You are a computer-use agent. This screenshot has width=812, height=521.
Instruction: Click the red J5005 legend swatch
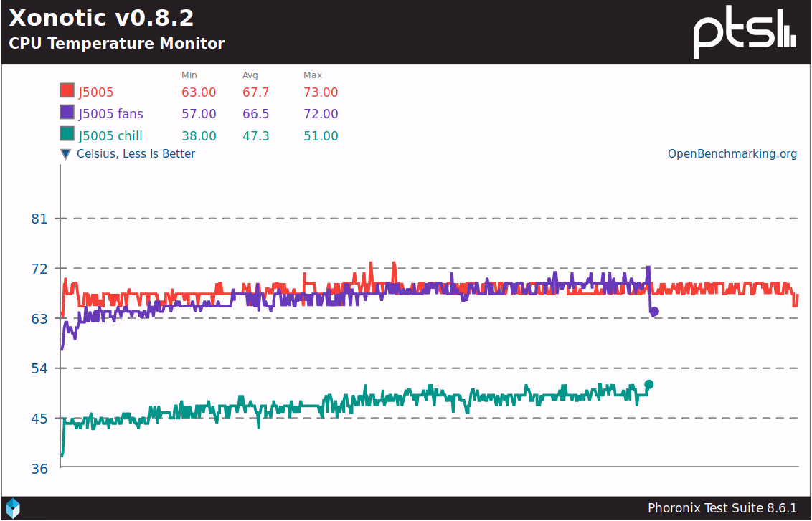point(67,91)
